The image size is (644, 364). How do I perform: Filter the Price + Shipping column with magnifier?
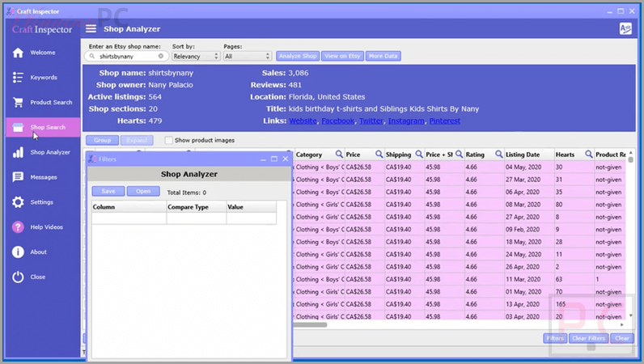(459, 154)
